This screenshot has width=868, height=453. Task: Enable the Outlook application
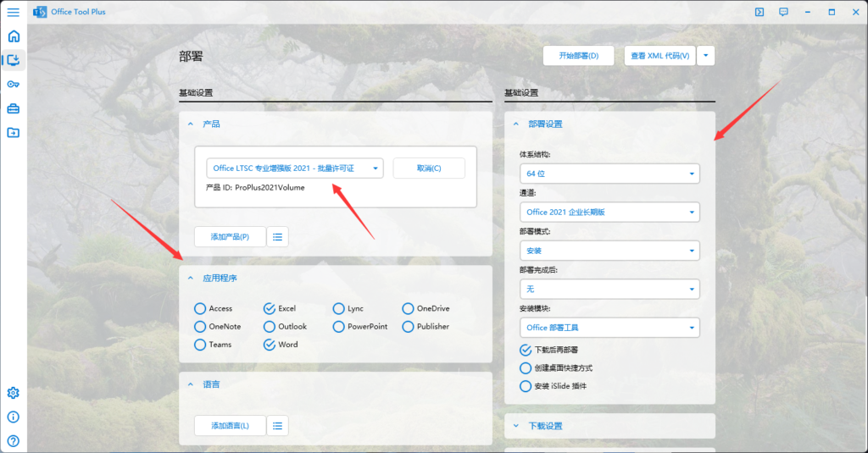coord(285,327)
